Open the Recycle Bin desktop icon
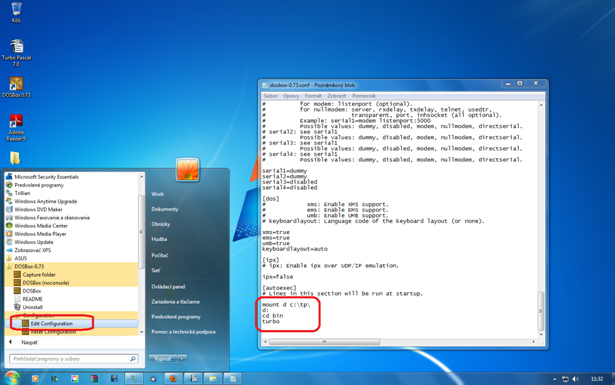Viewport: 615px width, 385px height. 16,12
